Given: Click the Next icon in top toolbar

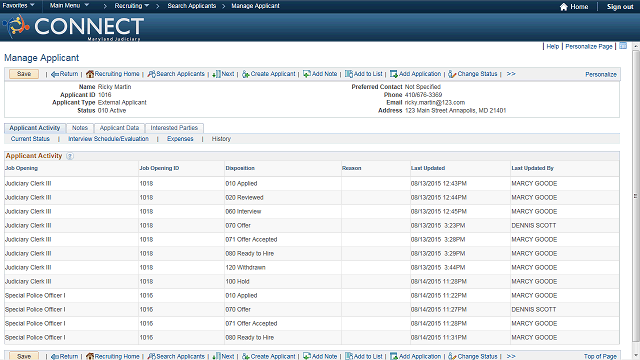Looking at the screenshot, I should [216, 74].
